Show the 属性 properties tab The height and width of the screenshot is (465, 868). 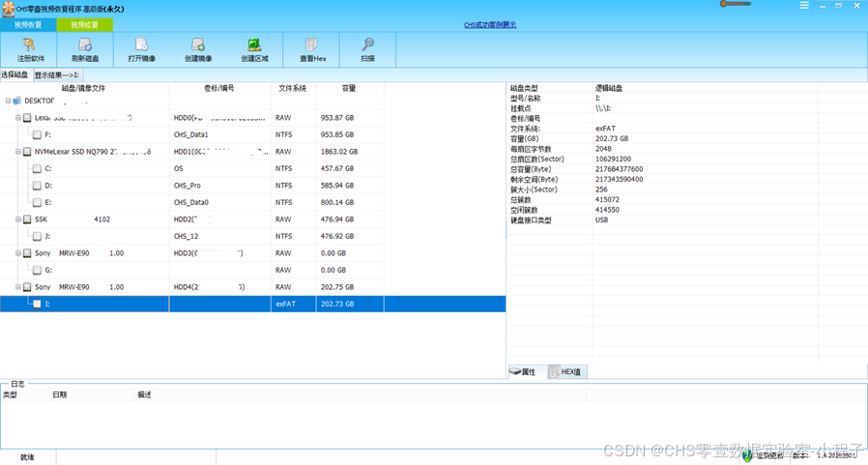click(527, 372)
